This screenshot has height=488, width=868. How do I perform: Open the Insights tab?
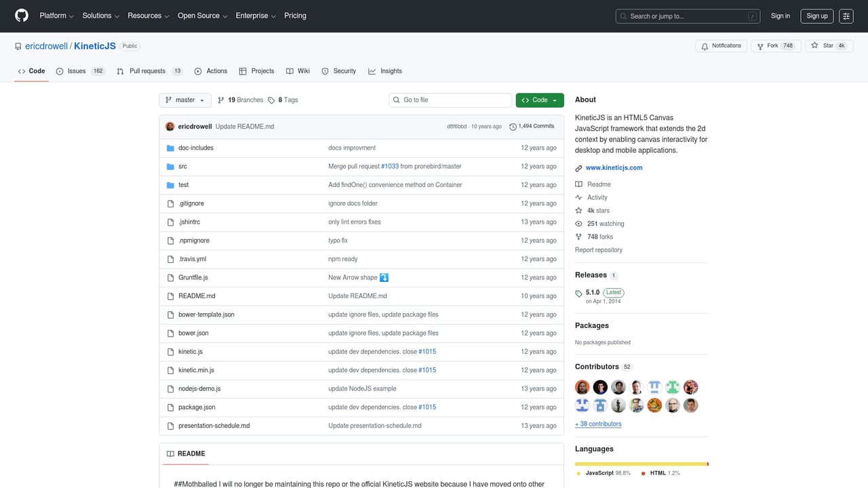[384, 70]
